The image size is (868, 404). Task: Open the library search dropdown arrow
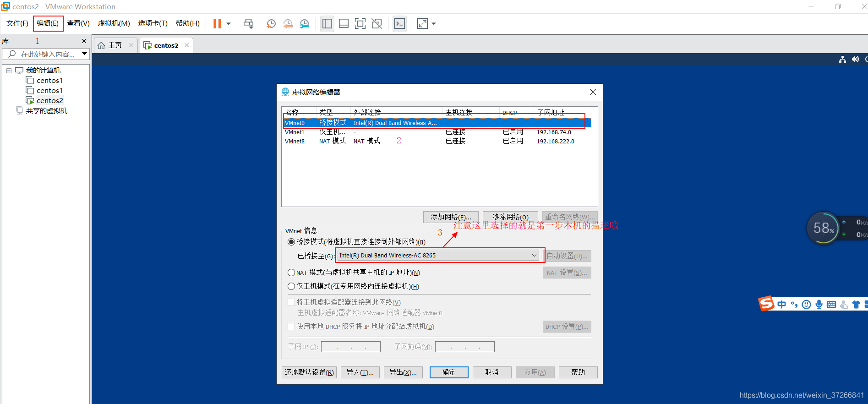click(x=85, y=54)
